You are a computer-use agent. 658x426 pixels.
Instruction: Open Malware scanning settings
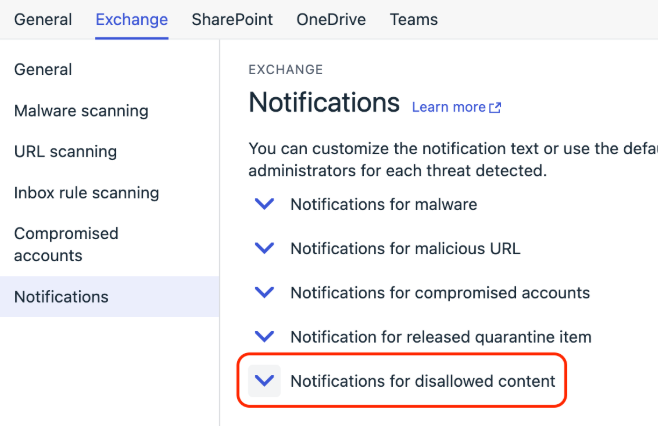coord(81,111)
